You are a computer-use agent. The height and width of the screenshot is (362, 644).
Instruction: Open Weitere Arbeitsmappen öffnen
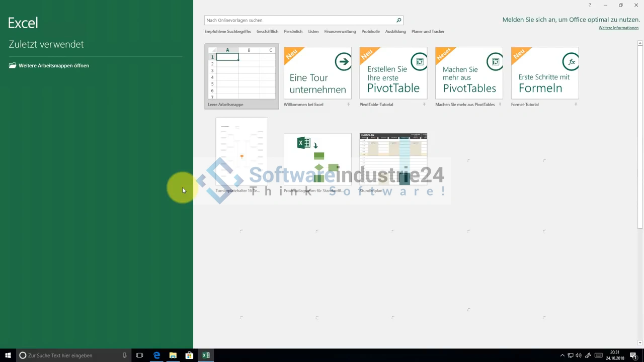[53, 65]
